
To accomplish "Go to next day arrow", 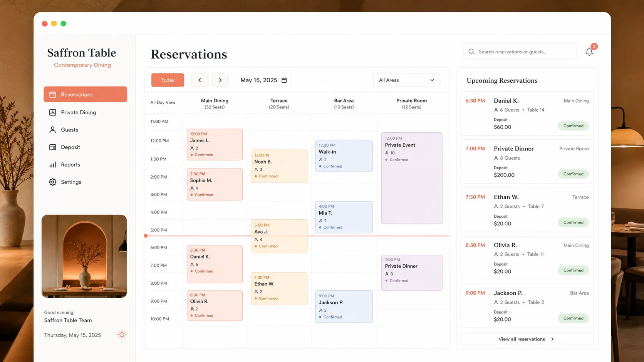I will click(220, 80).
